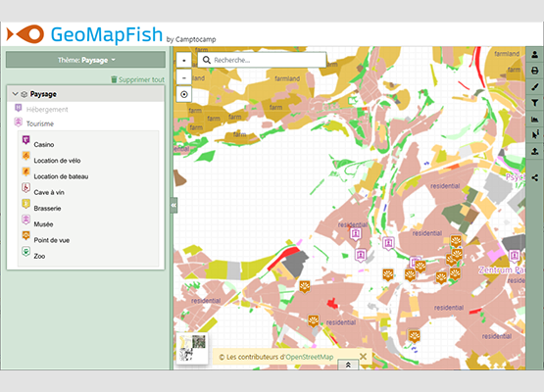
Task: Toggle the Hébergement layer visibility
Action: coord(18,108)
